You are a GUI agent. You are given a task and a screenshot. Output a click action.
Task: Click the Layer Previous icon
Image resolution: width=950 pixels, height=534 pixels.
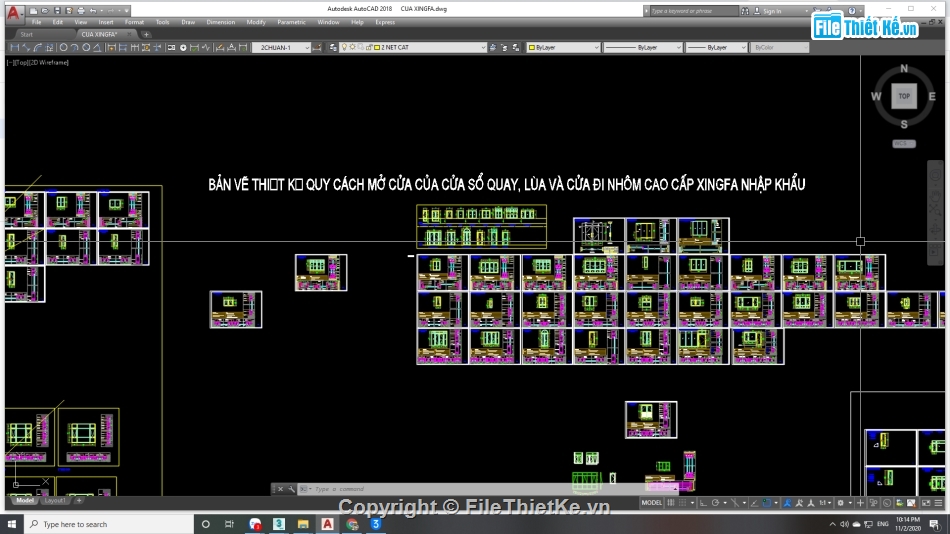(x=504, y=47)
